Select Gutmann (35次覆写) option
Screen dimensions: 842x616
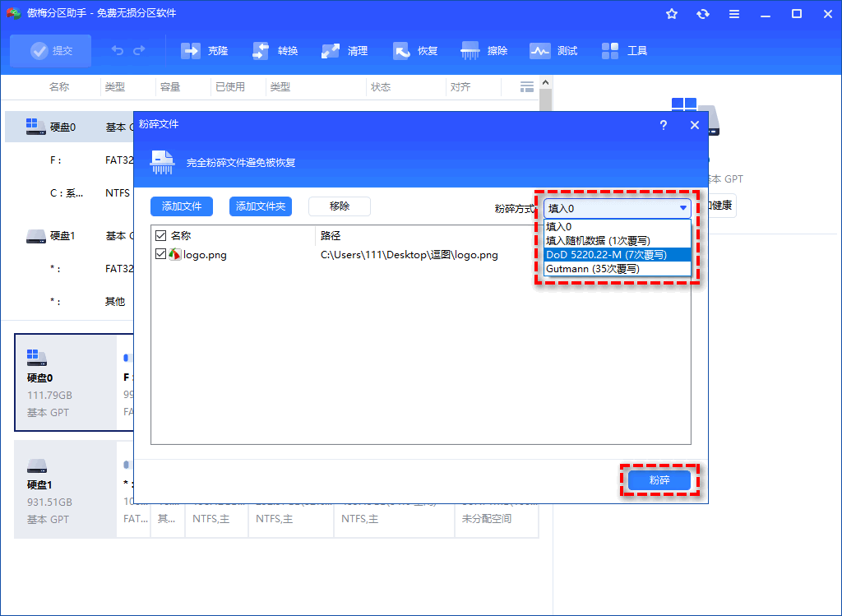(x=593, y=269)
